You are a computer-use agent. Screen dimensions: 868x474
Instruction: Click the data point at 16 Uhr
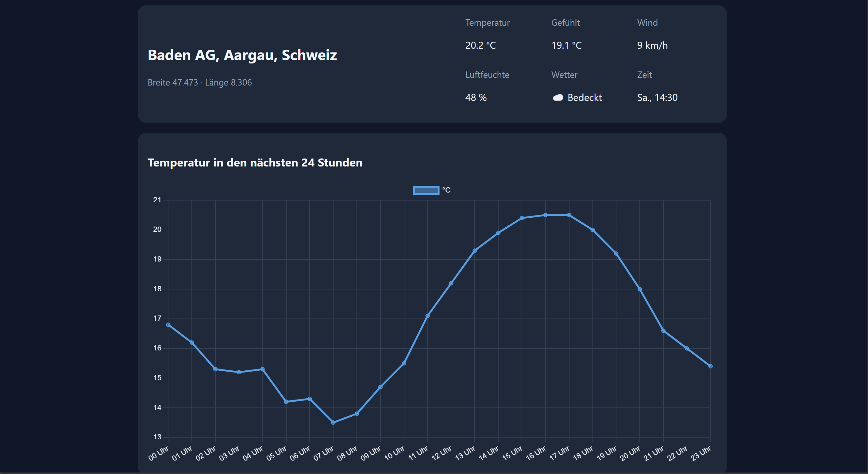(545, 215)
